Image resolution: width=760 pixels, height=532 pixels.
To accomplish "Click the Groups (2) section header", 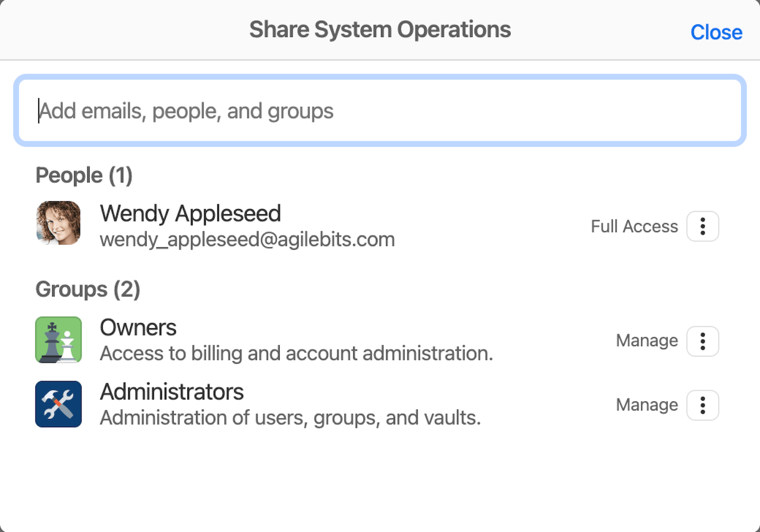I will pos(88,289).
